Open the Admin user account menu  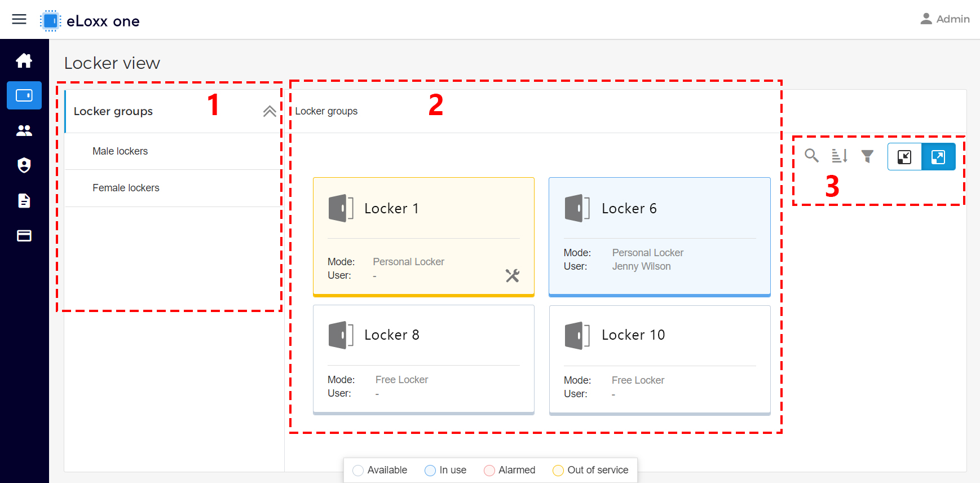click(944, 19)
